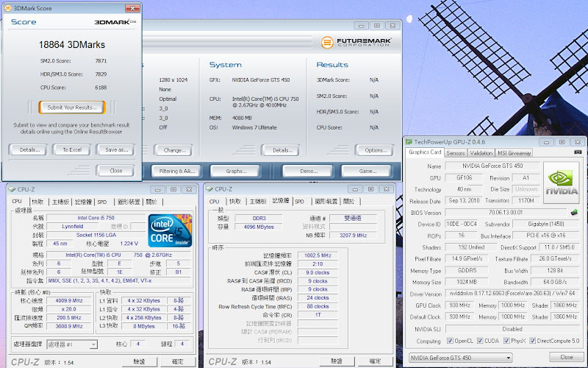The image size is (588, 368).
Task: Click Details button in 3DMark Score window
Action: click(27, 149)
